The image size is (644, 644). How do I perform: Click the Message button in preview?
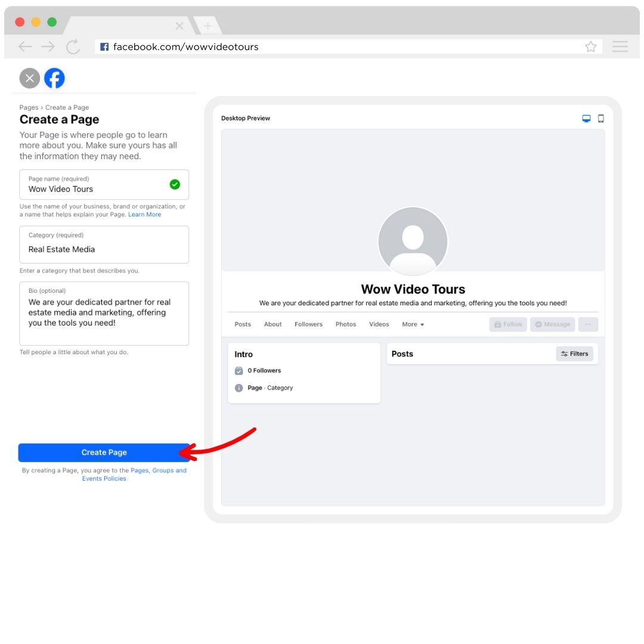pyautogui.click(x=552, y=324)
